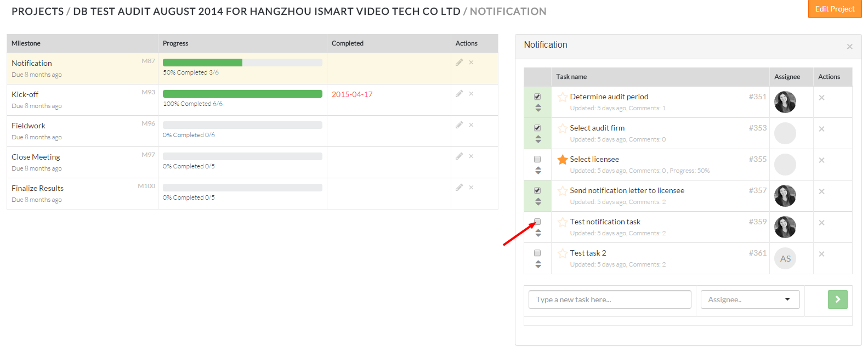The image size is (868, 356).
Task: Open the Assignee dropdown
Action: [750, 300]
